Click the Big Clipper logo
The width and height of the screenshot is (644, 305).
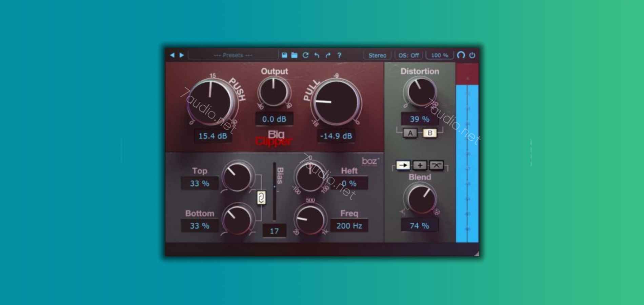(274, 138)
